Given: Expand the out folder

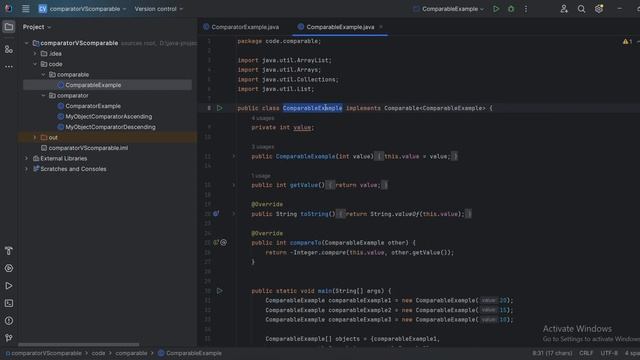Looking at the screenshot, I should tap(35, 138).
